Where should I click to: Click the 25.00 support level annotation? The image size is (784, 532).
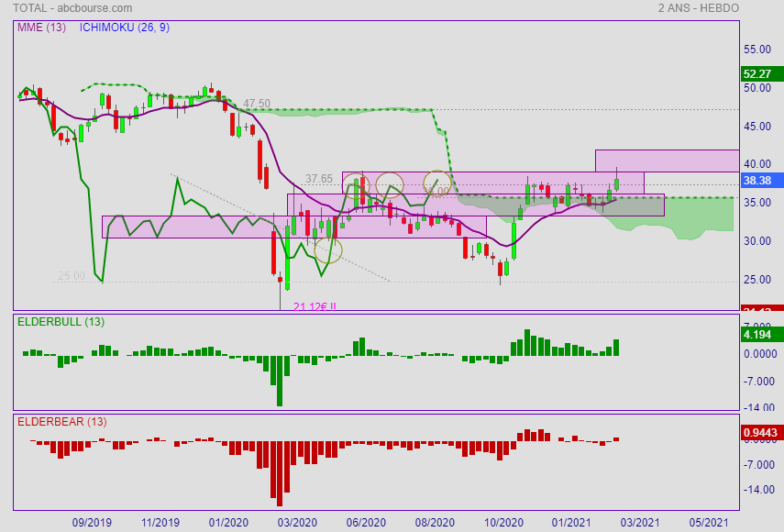pyautogui.click(x=72, y=276)
